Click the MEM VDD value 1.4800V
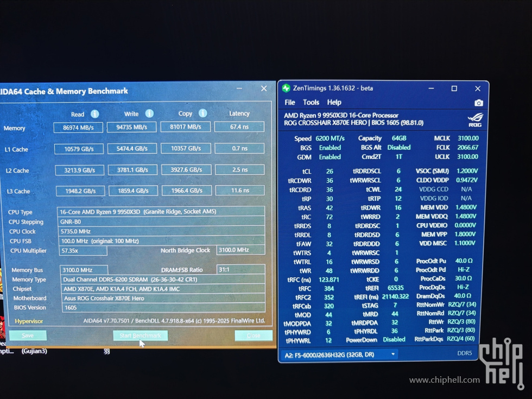 (x=466, y=207)
